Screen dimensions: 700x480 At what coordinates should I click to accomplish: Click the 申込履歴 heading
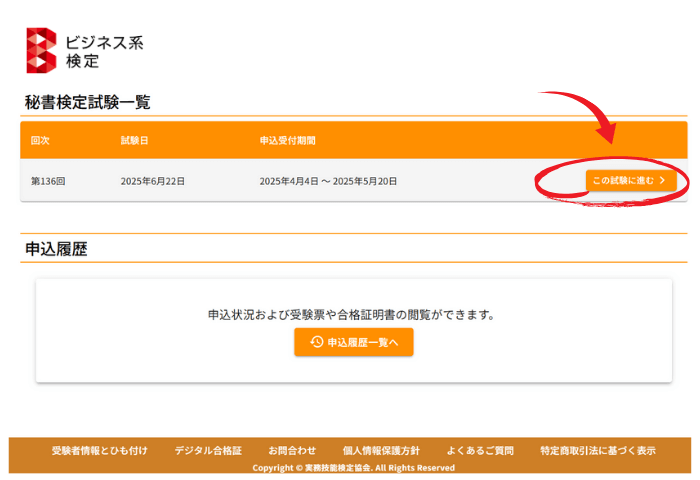tap(56, 249)
